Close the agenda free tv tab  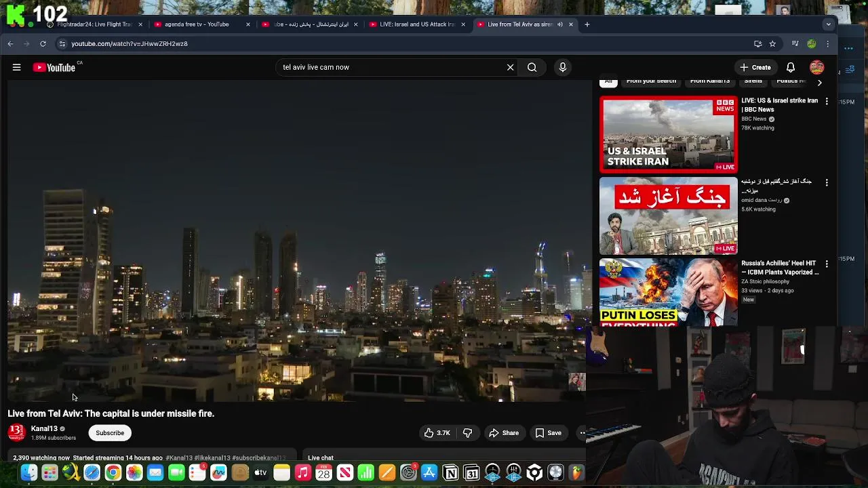pyautogui.click(x=248, y=24)
